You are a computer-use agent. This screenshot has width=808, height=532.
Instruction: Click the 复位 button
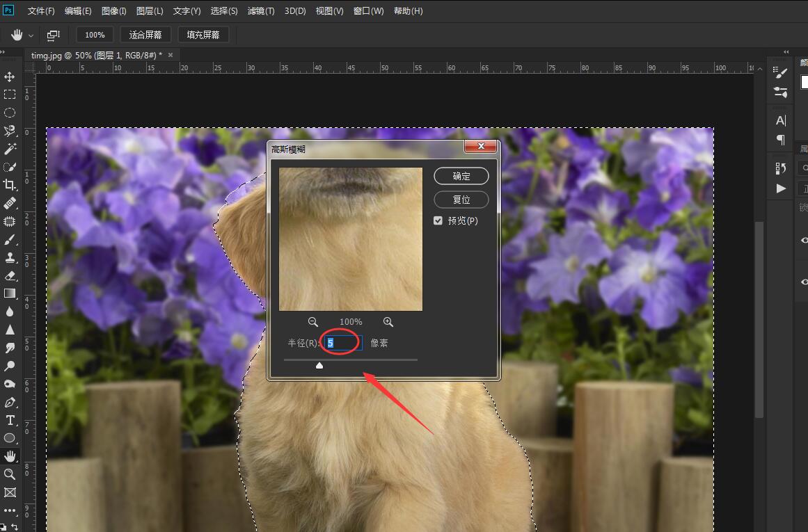point(461,200)
